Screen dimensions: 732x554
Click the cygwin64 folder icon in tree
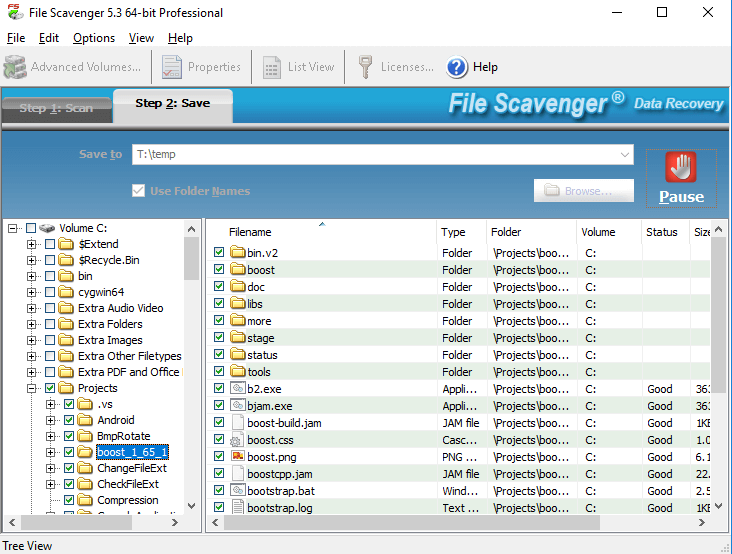pos(66,292)
